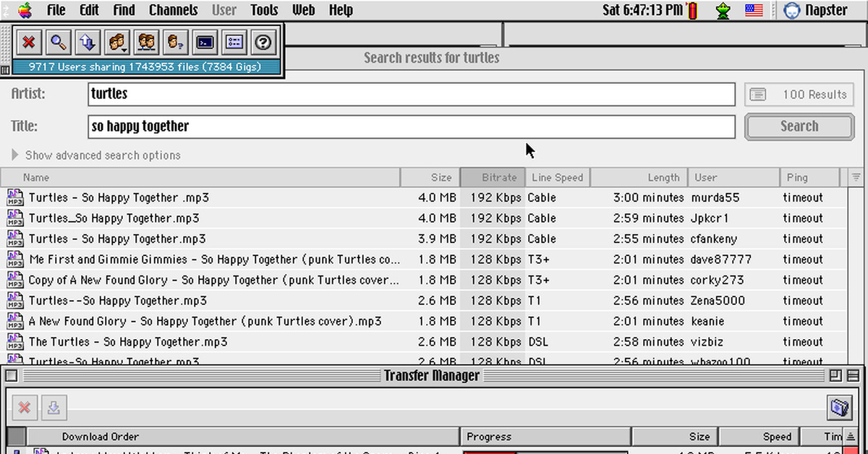Image resolution: width=868 pixels, height=454 pixels.
Task: Click the up/down arrows transfers icon
Action: point(88,43)
